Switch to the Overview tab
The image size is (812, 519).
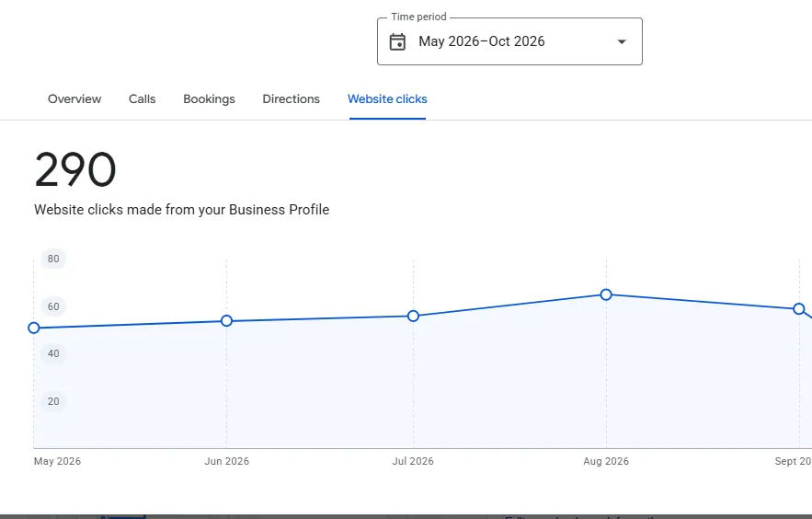[74, 99]
